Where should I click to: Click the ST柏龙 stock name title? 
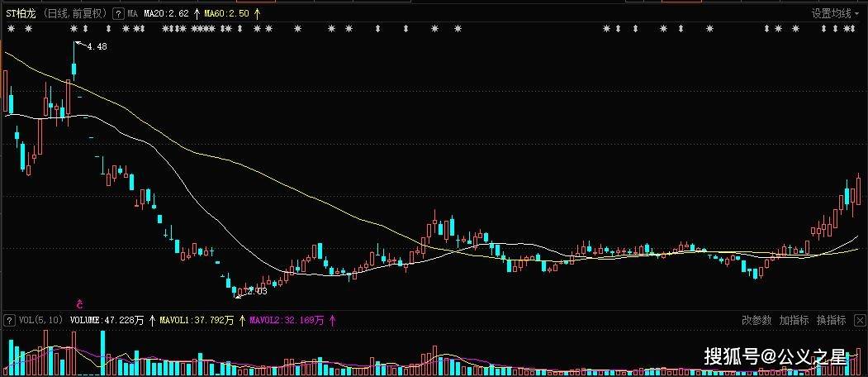pyautogui.click(x=21, y=13)
